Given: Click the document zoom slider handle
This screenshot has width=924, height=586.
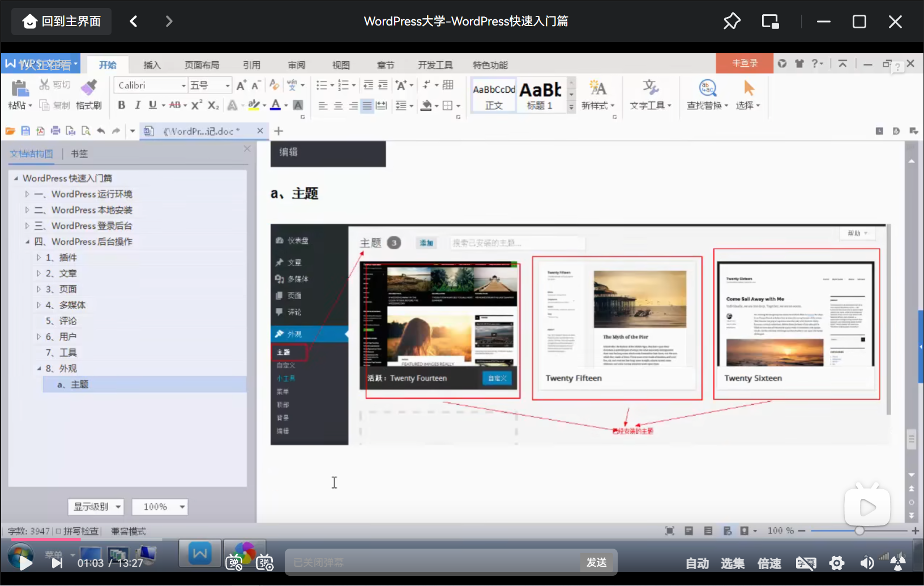Looking at the screenshot, I should (859, 531).
